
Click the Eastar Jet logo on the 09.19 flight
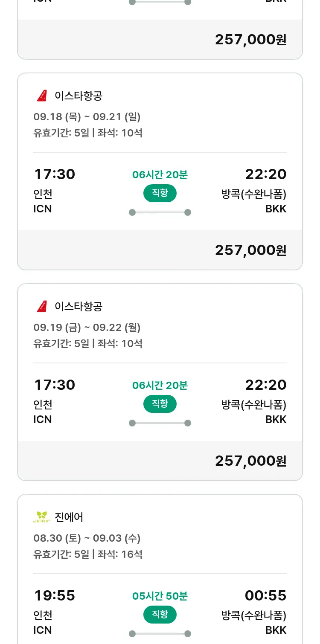coord(42,306)
